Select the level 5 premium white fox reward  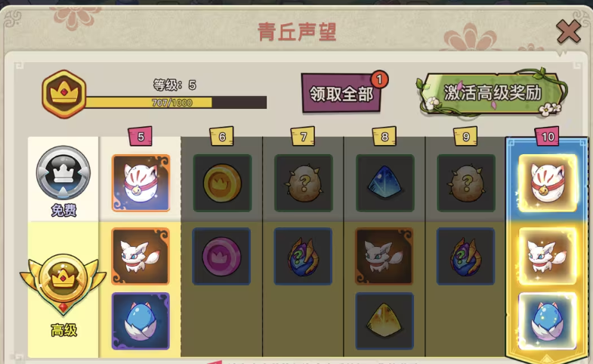coord(141,256)
